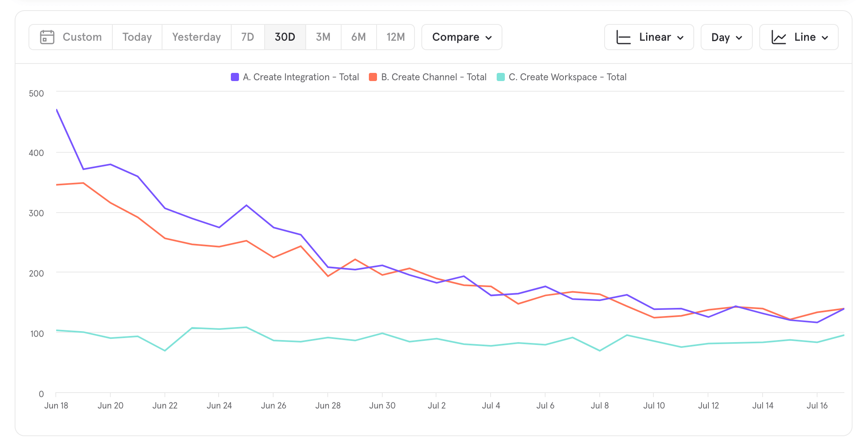Viewport: 868px width, 448px height.
Task: Expand the Line chart type chevron
Action: tap(825, 37)
